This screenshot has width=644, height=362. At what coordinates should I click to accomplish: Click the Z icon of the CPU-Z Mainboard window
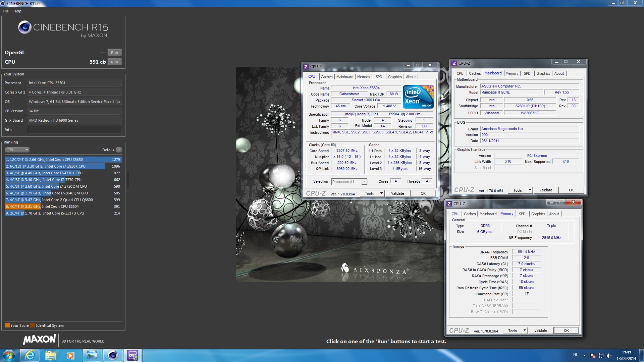tap(454, 63)
